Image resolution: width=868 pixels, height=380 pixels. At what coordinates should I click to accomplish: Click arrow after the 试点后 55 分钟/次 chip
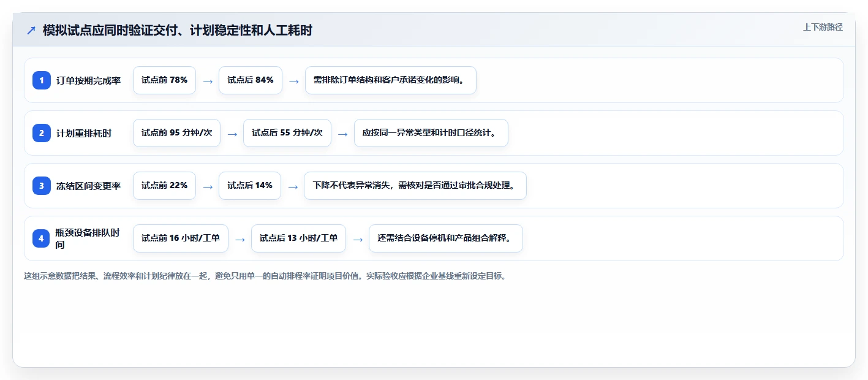pyautogui.click(x=343, y=134)
